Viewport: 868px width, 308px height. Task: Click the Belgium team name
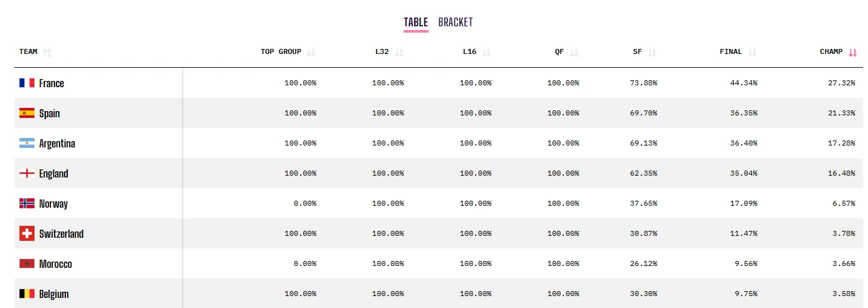pos(54,294)
